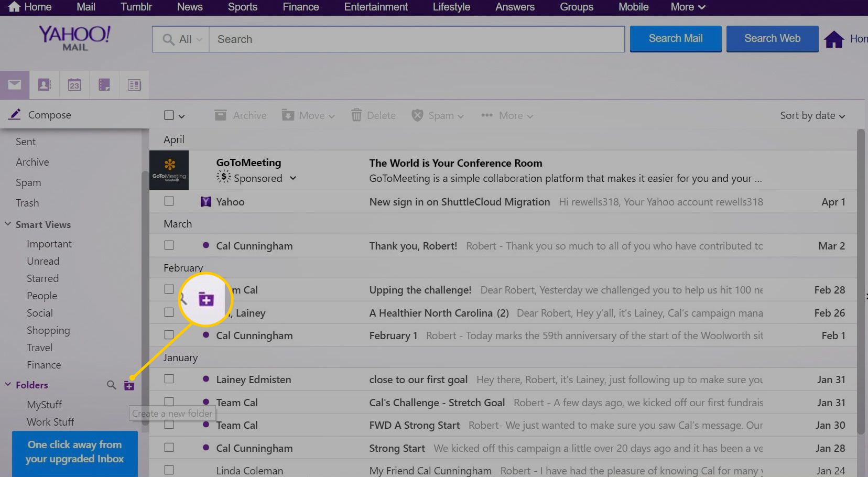Toggle the select-all messages checkbox
Image resolution: width=868 pixels, height=477 pixels.
click(x=169, y=115)
